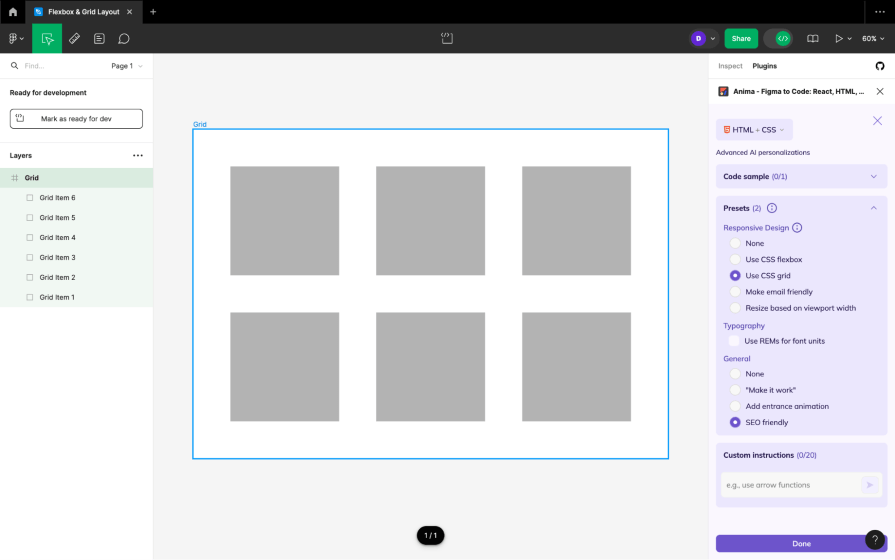Open the Libraries book icon
This screenshot has height=560, width=895.
(812, 38)
